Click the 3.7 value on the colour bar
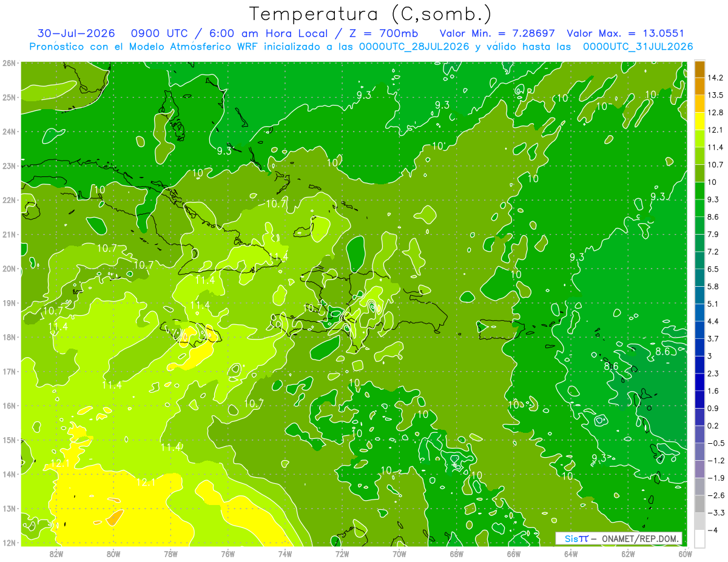Viewport: 728px width, 562px height. [x=713, y=338]
